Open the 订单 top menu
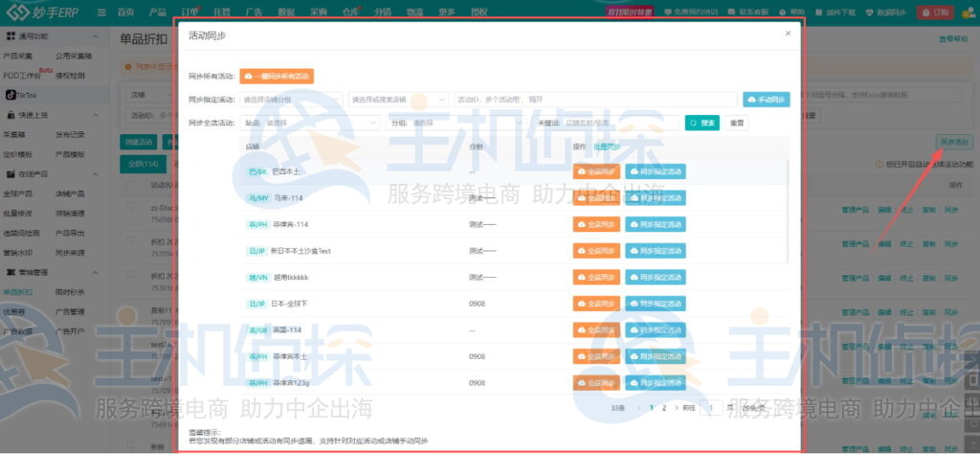 [x=190, y=11]
